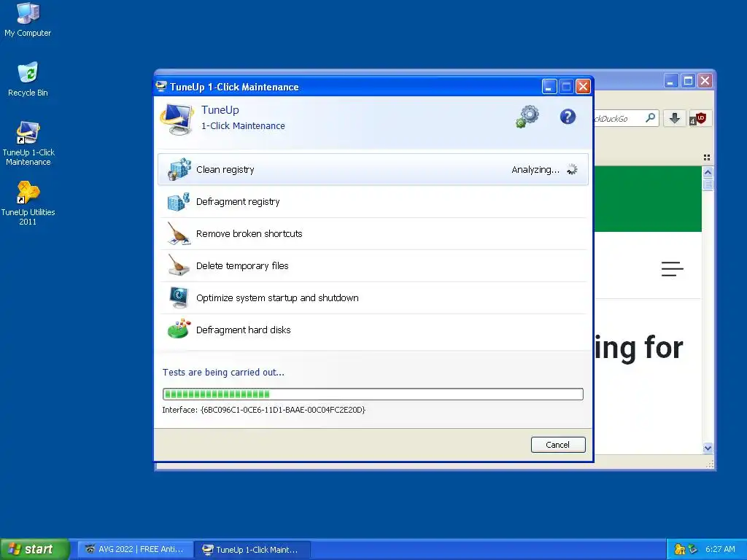Click the tray icon left of clock

(x=693, y=549)
